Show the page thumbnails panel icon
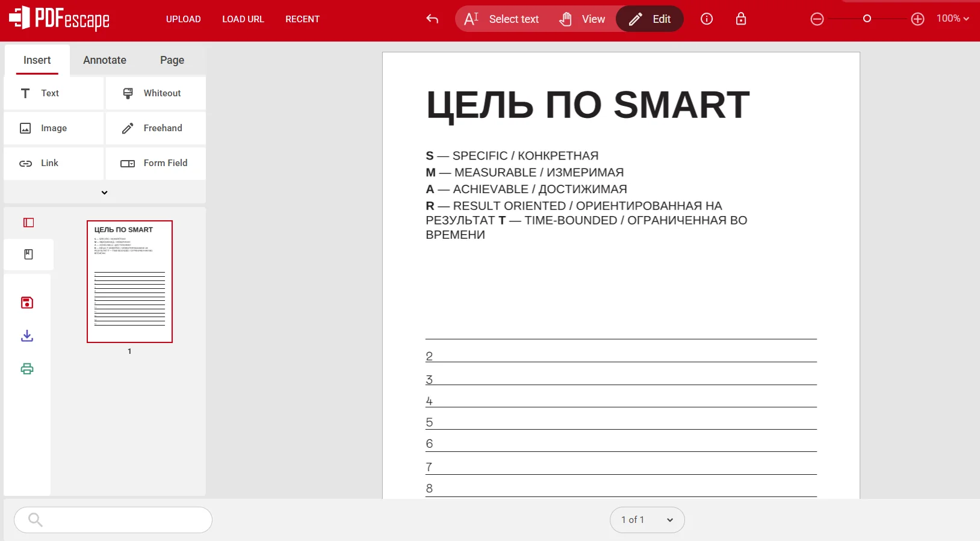 pyautogui.click(x=28, y=223)
